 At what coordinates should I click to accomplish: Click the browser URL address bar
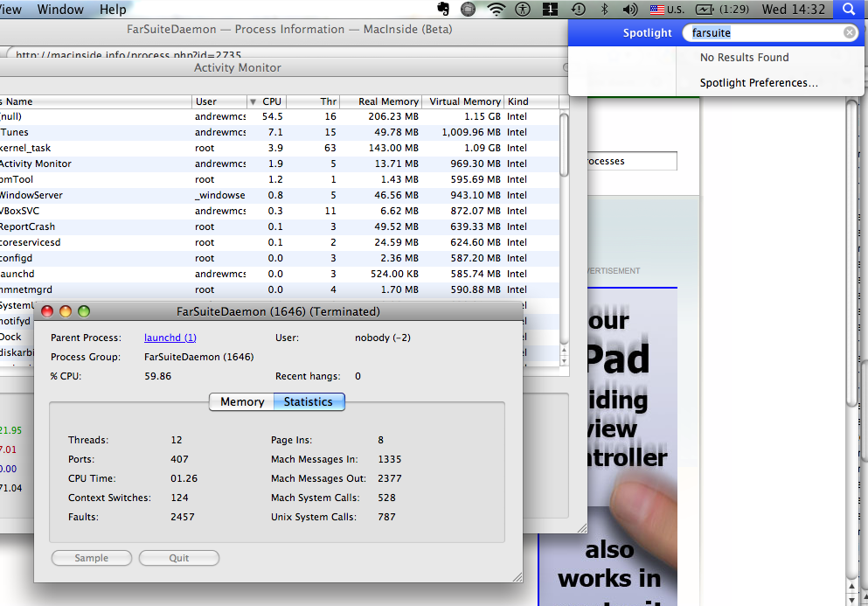282,53
